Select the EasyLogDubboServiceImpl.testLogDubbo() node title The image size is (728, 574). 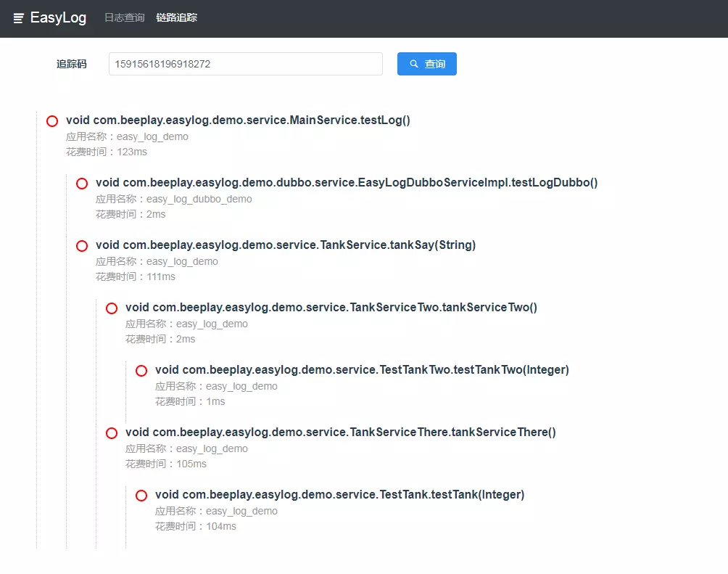click(x=347, y=183)
